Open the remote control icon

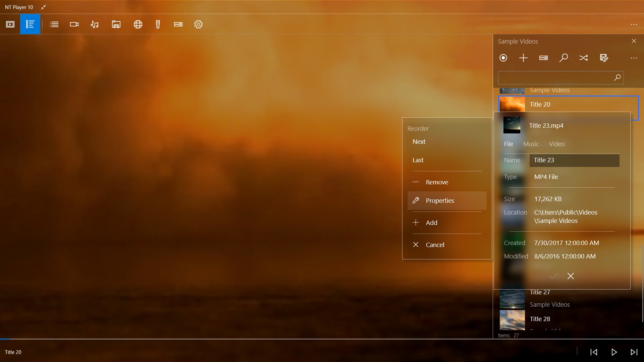click(158, 24)
